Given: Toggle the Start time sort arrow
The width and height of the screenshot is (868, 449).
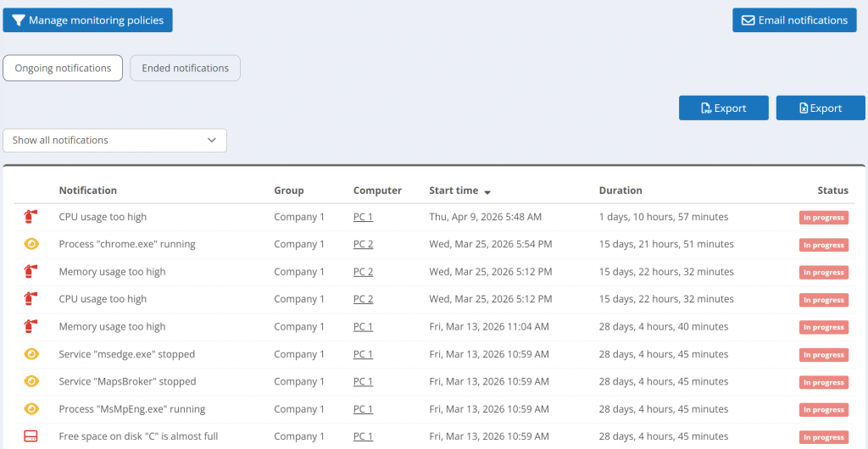Looking at the screenshot, I should pyautogui.click(x=487, y=191).
